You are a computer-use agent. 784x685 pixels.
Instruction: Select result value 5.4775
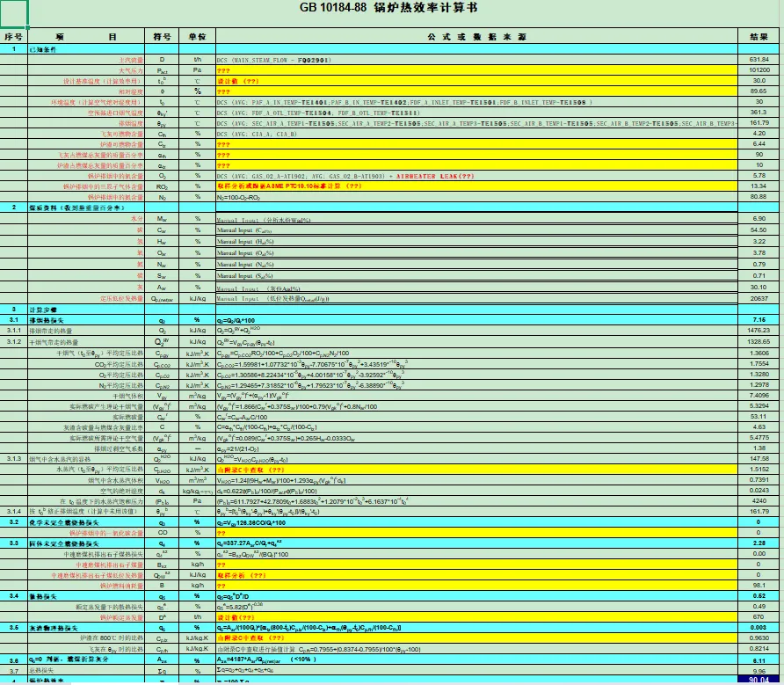(759, 437)
